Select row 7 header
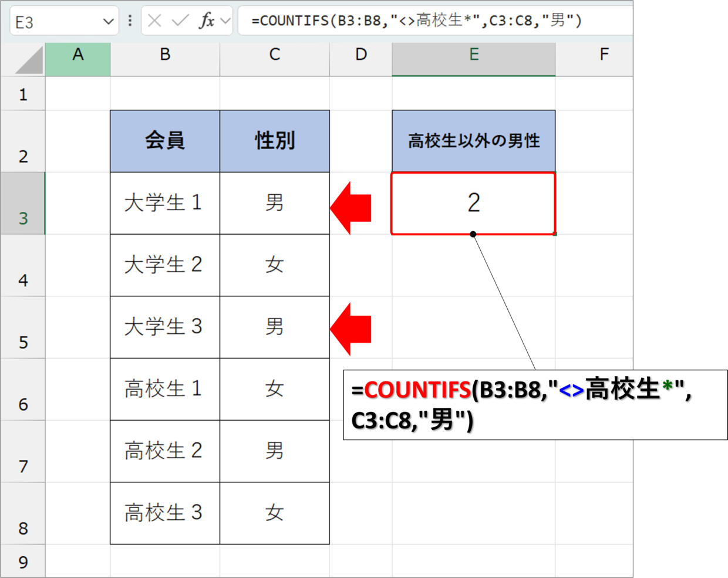The image size is (728, 578). tap(23, 452)
